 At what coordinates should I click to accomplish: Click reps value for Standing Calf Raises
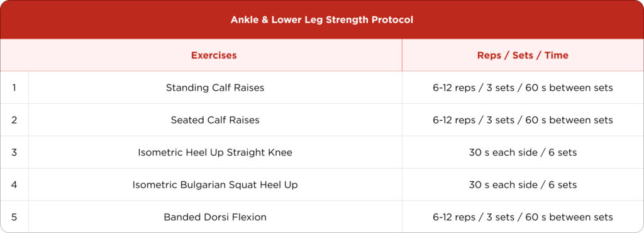pyautogui.click(x=523, y=88)
